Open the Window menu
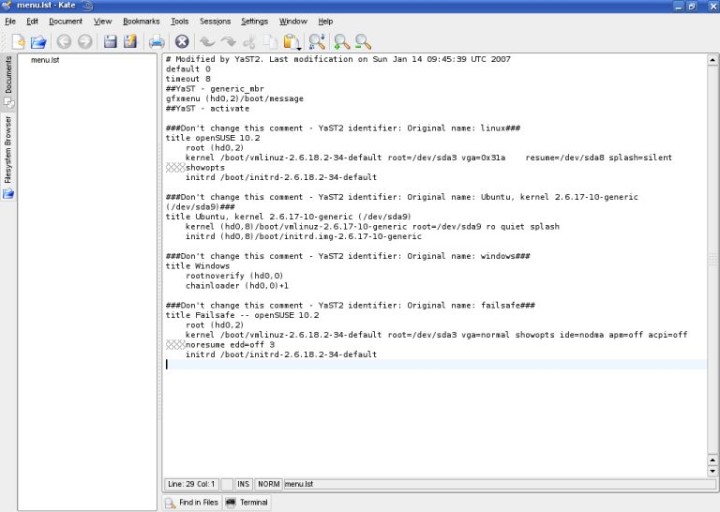720x512 pixels. [x=293, y=21]
